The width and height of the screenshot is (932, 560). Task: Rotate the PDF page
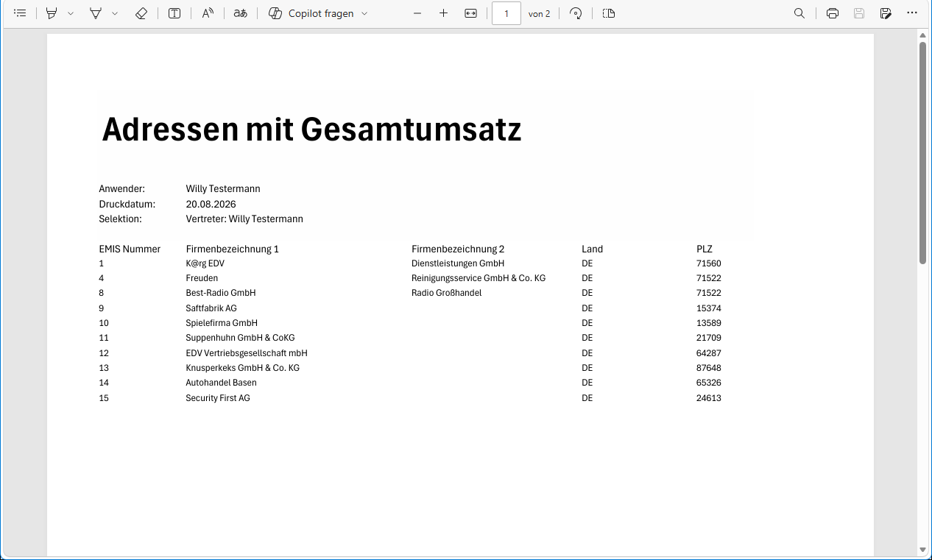(576, 13)
